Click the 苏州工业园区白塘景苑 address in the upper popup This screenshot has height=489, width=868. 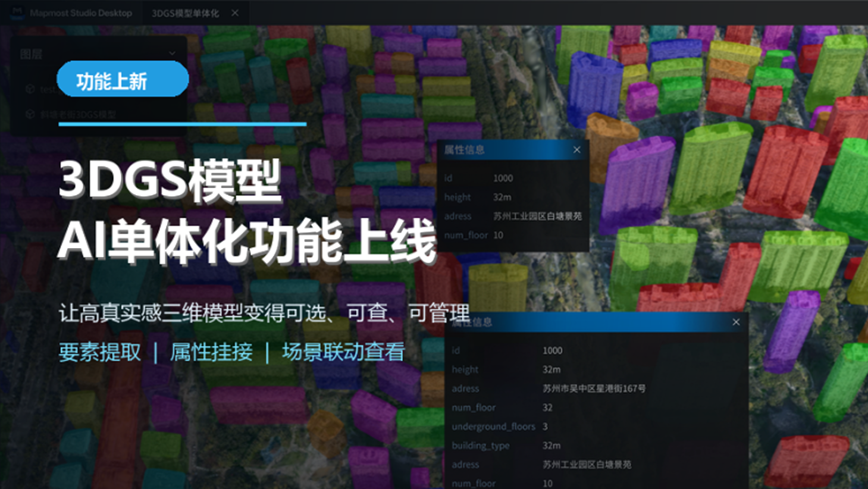(x=537, y=216)
